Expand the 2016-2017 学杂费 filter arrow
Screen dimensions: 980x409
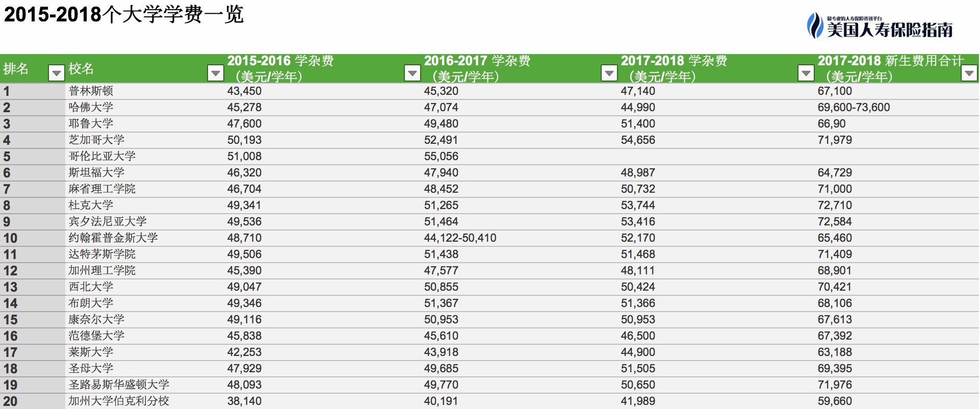coord(609,73)
